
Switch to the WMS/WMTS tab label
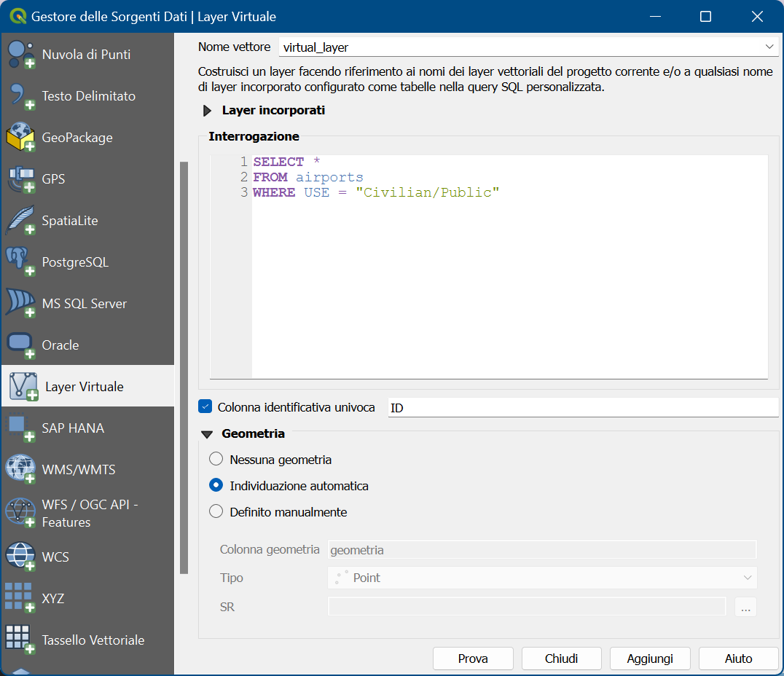pos(79,470)
